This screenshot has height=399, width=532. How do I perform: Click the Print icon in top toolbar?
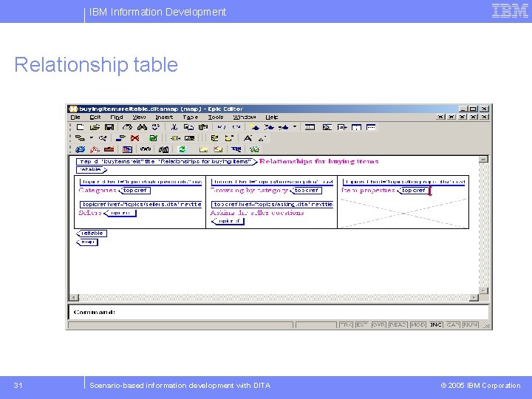tap(127, 127)
